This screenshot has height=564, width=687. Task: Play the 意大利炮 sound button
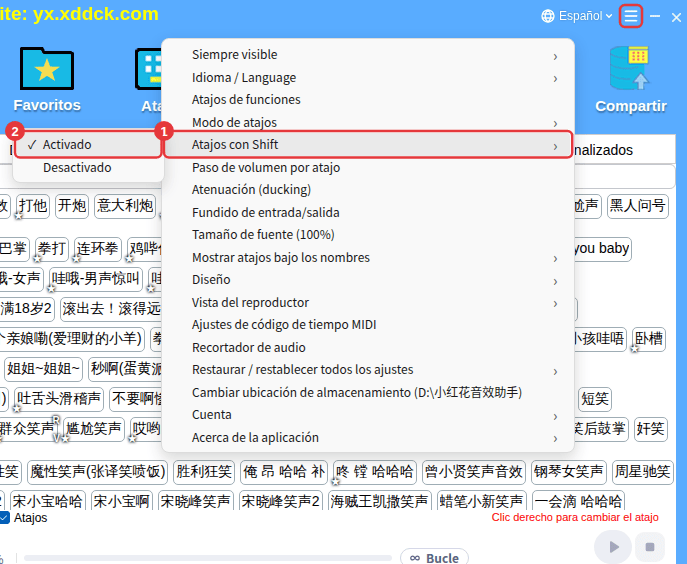[x=125, y=206]
